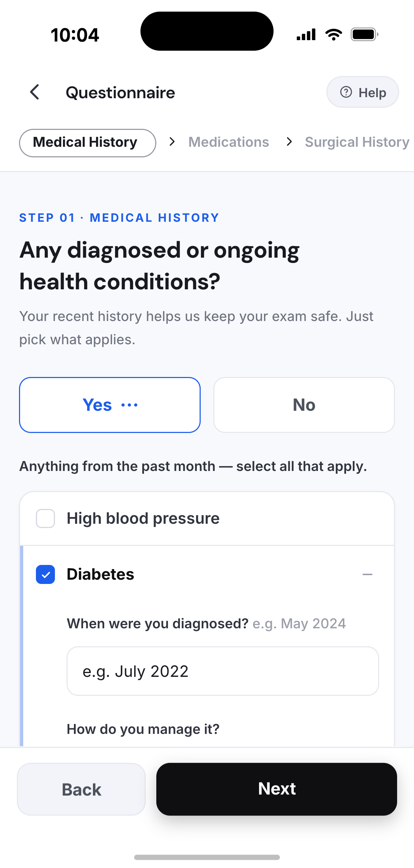This screenshot has width=414, height=868.
Task: Click the Back button at bottom
Action: coord(81,789)
